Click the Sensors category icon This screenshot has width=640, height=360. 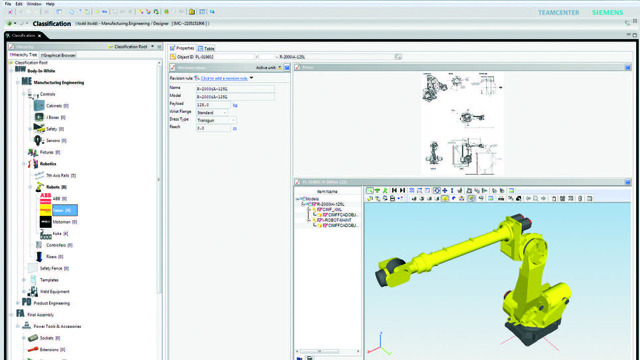pos(38,140)
